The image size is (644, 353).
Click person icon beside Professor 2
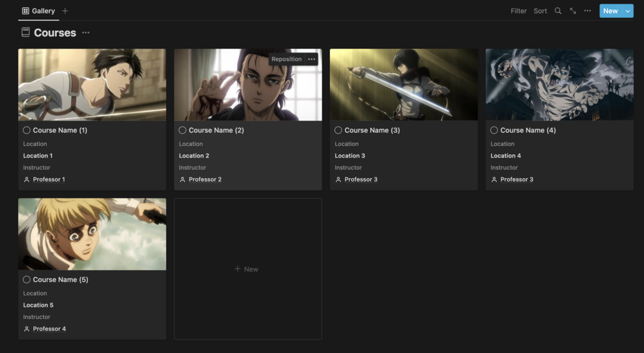(183, 179)
